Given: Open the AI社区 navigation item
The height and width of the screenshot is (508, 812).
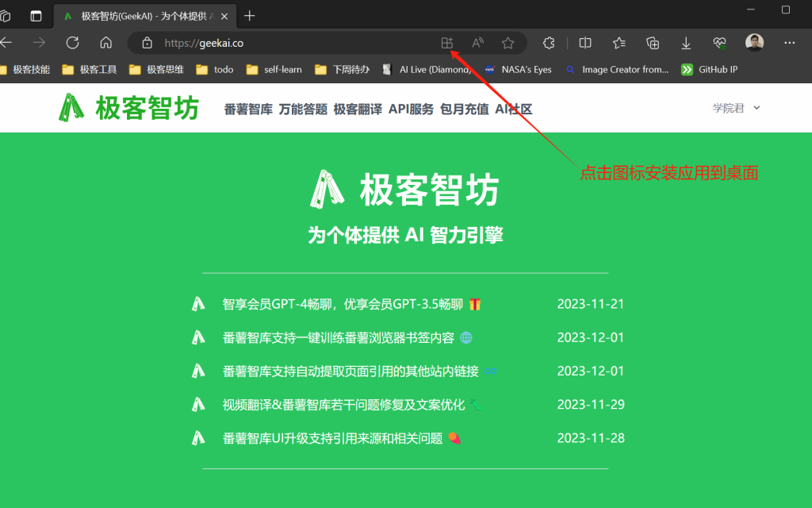Looking at the screenshot, I should [514, 110].
